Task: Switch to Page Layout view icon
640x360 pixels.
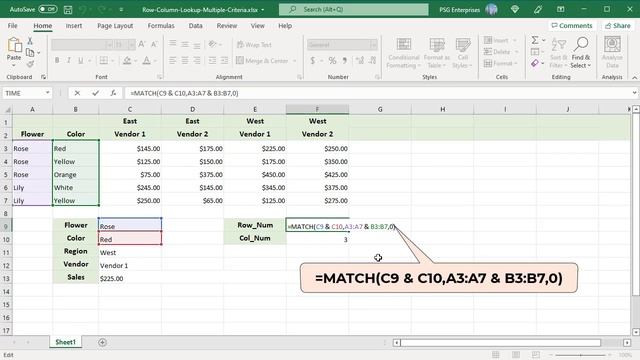Action: [x=516, y=355]
